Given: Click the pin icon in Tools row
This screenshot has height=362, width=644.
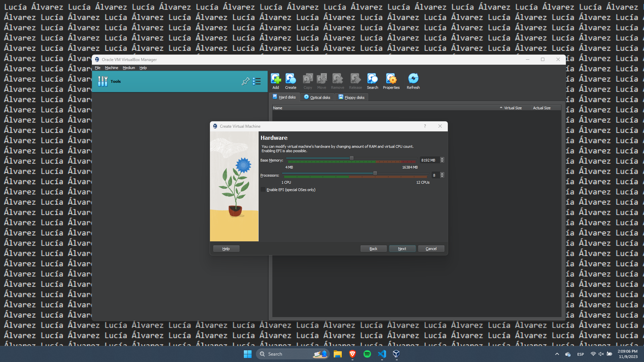Looking at the screenshot, I should pyautogui.click(x=246, y=81).
